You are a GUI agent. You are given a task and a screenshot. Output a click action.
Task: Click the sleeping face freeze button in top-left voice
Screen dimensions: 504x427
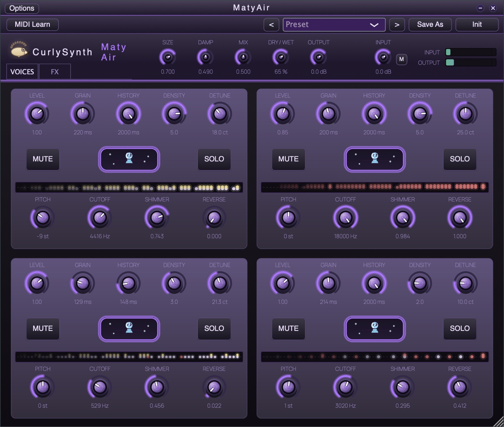129,159
